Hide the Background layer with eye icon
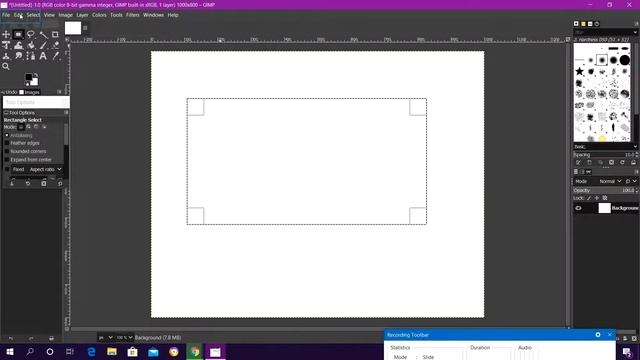Screen dimensions: 640x360 pos(578,208)
